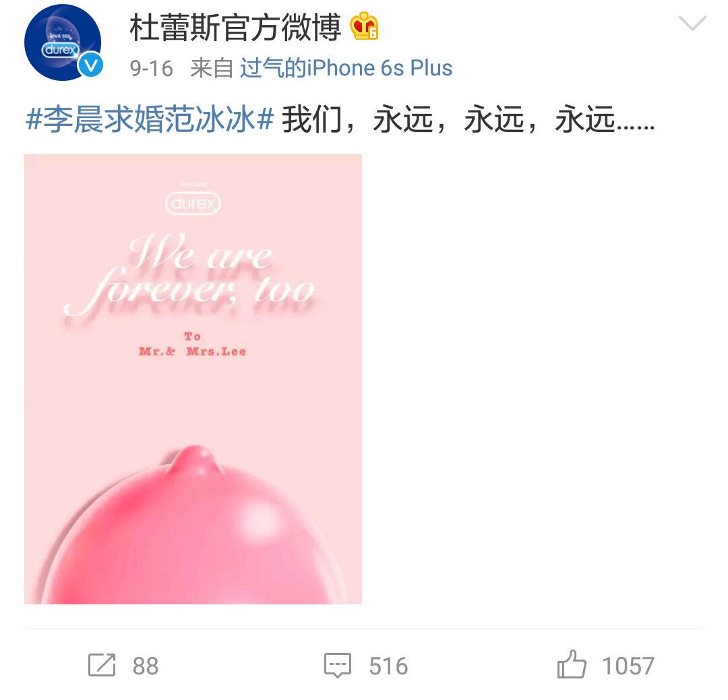
Task: Click the "To Mr.& Mrs.Lee" caption
Action: pos(192,344)
